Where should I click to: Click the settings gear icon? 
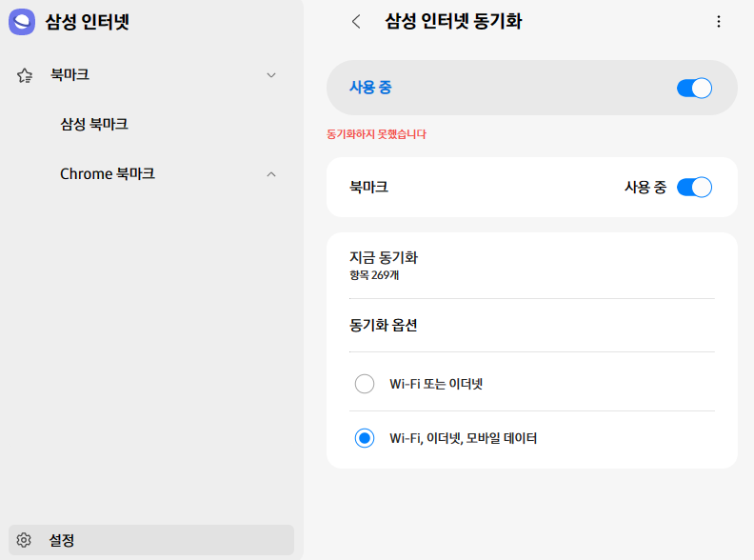coord(24,540)
